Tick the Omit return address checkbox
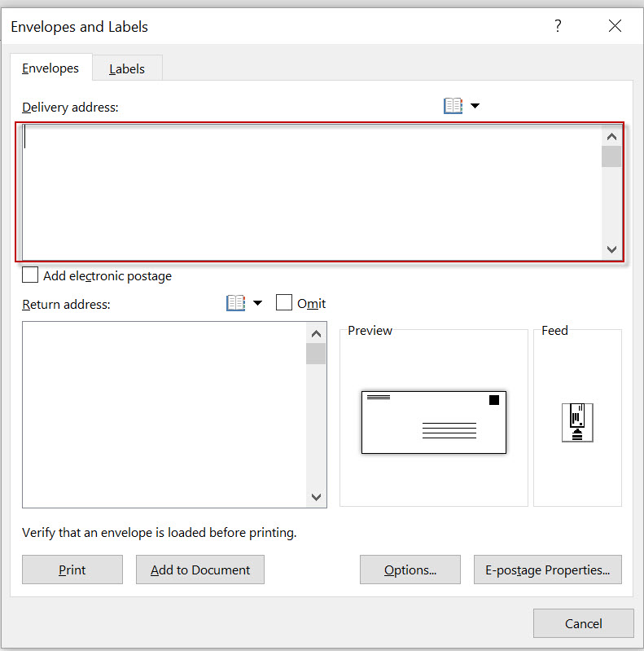 click(x=284, y=302)
